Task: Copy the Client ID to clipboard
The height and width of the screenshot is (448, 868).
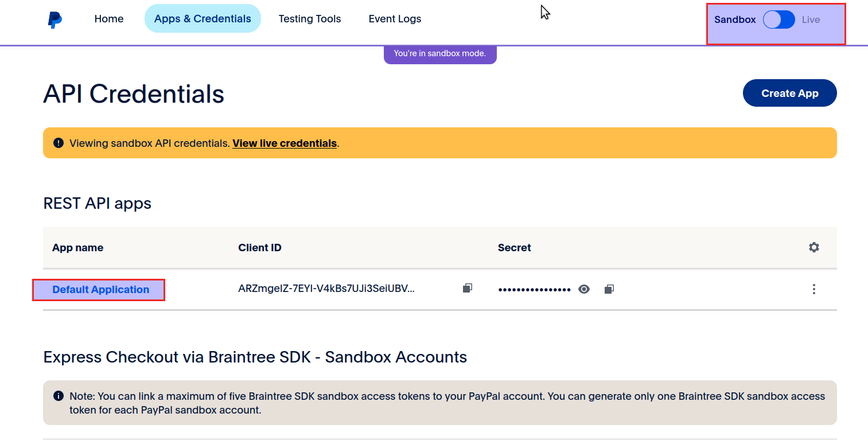Action: coord(468,289)
